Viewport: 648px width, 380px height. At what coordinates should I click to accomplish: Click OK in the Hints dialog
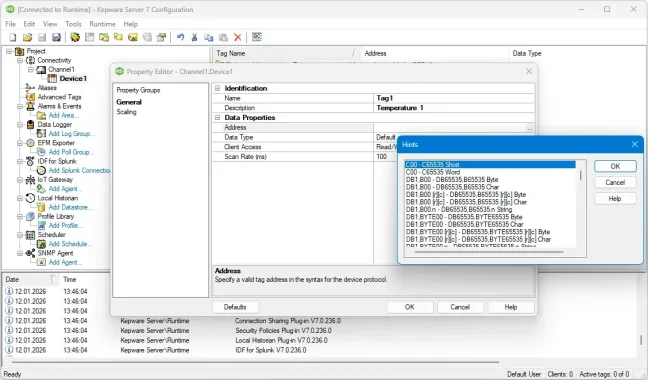click(x=615, y=166)
